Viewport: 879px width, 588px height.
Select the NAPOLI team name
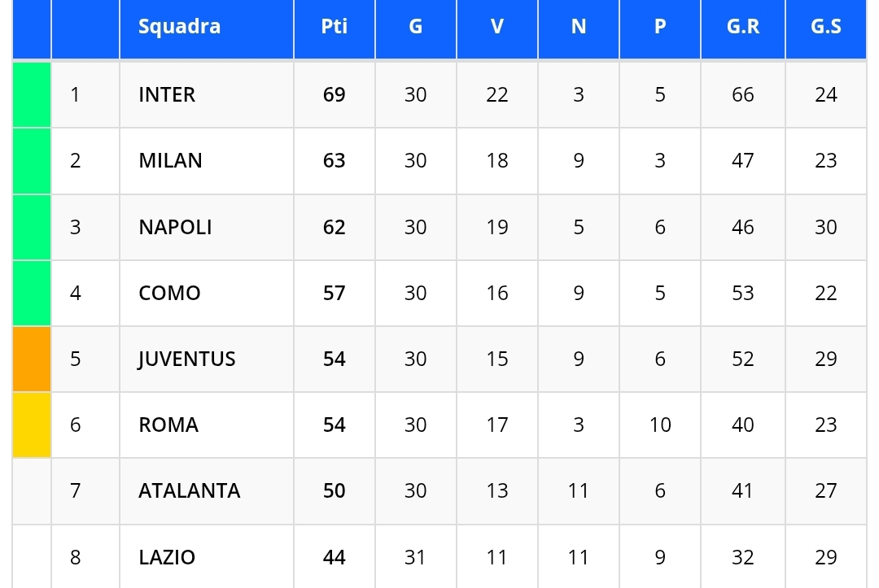coord(175,227)
